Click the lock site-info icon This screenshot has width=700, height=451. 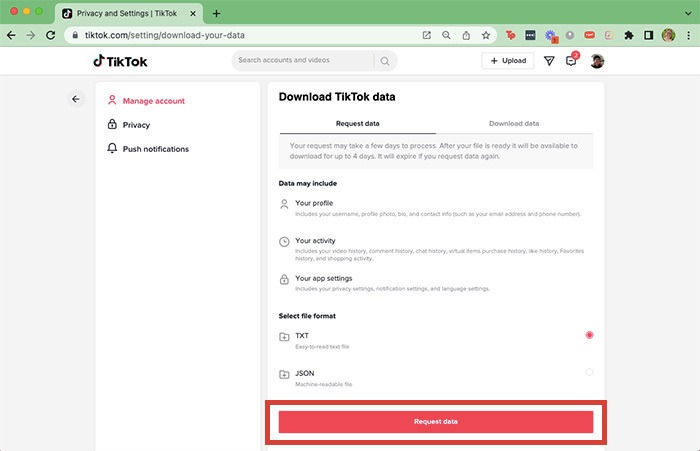pos(75,35)
